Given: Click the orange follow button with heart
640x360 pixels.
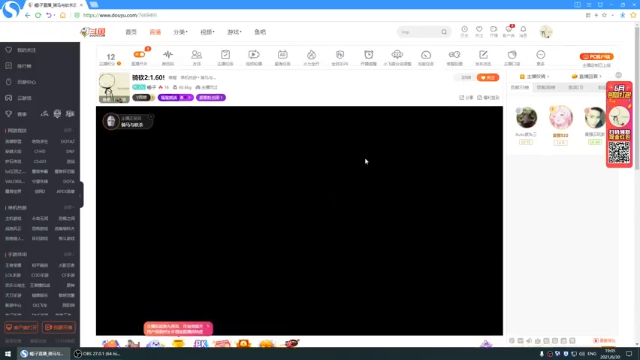Looking at the screenshot, I should coord(488,78).
